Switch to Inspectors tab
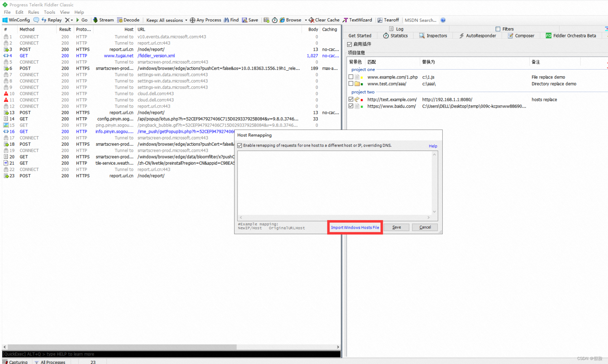Image resolution: width=608 pixels, height=364 pixels. (x=433, y=36)
